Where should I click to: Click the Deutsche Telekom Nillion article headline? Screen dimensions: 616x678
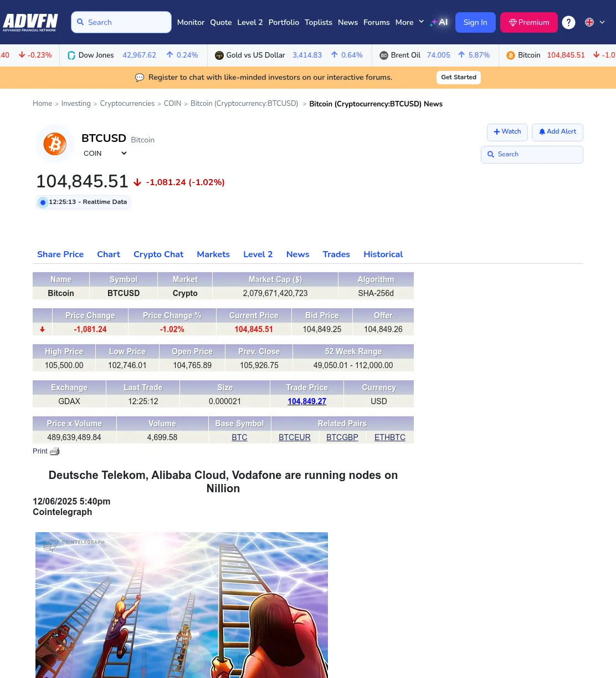tap(223, 482)
